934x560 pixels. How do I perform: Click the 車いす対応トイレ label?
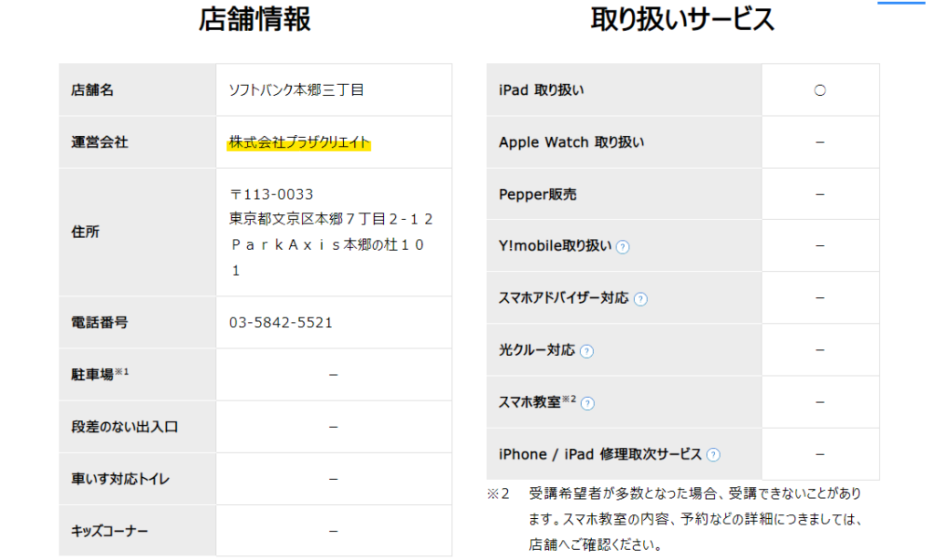tap(120, 479)
